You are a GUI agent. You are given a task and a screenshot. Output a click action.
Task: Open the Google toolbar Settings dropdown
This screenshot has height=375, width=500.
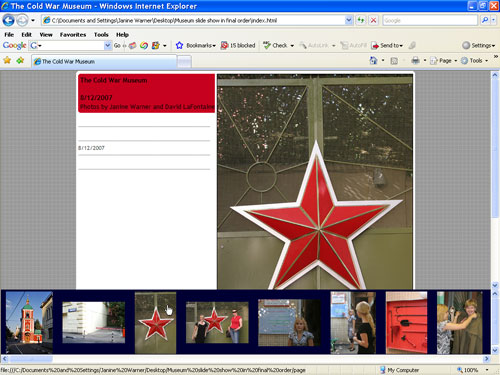(x=478, y=45)
